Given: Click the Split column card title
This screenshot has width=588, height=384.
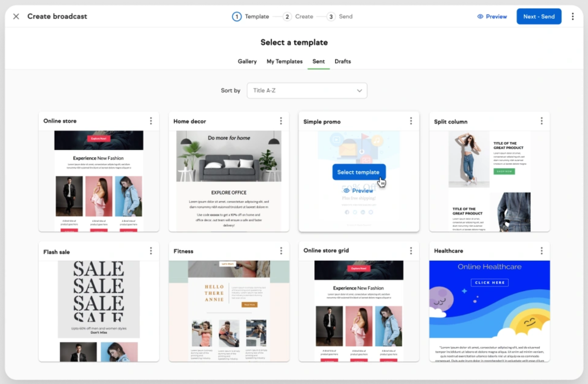Looking at the screenshot, I should (451, 122).
